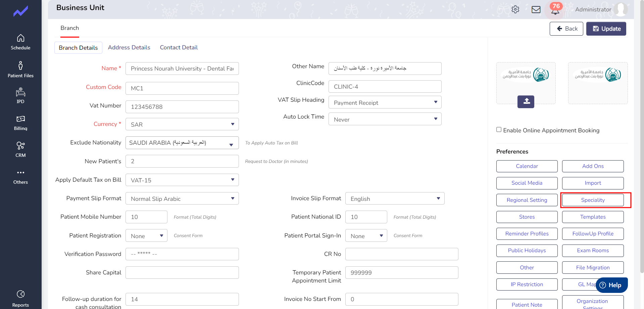Open Apply Default Tax on Bill dropdown
Image resolution: width=644 pixels, height=309 pixels.
[x=182, y=180]
